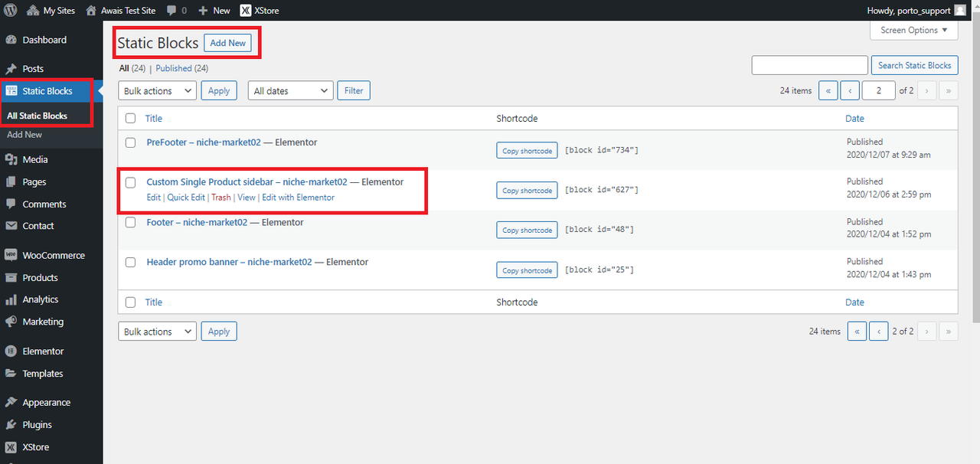Click the Marketing megaphone icon
The height and width of the screenshot is (464, 980).
tap(11, 322)
